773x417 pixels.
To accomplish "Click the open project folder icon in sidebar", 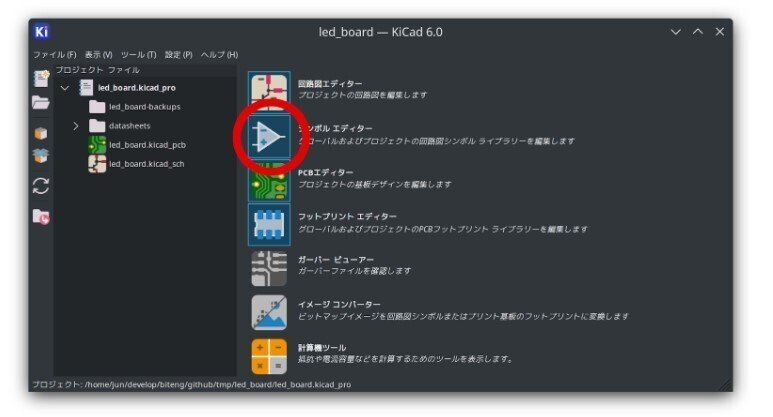I will coord(41,103).
